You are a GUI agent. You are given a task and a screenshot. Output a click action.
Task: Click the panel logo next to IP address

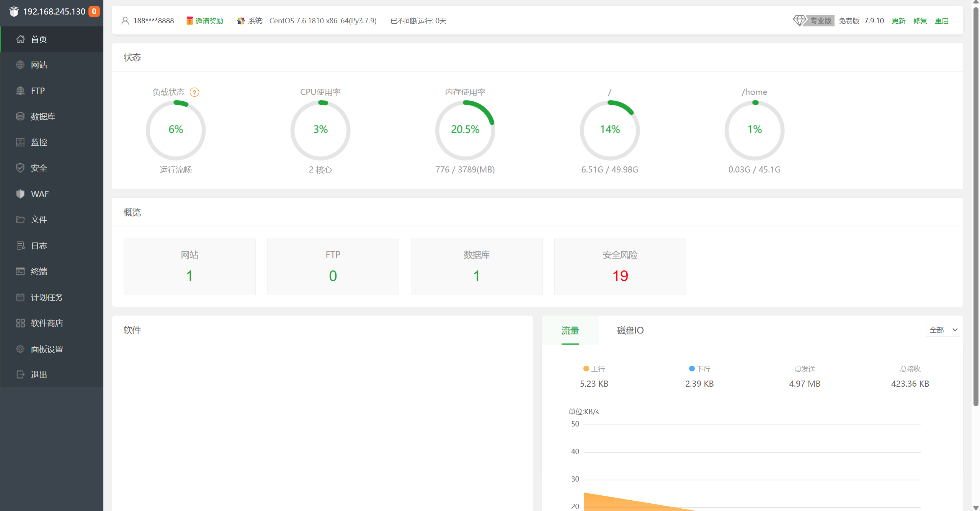tap(14, 11)
